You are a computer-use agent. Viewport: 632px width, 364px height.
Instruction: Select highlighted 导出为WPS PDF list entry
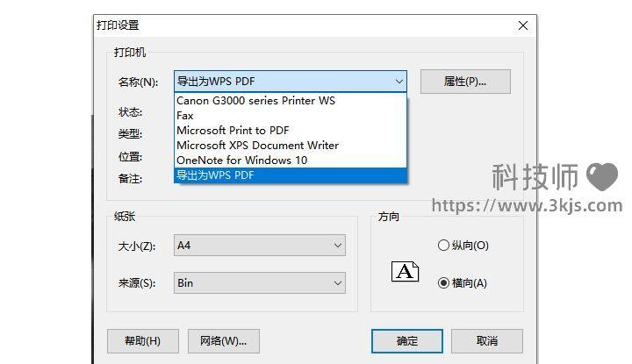click(215, 175)
